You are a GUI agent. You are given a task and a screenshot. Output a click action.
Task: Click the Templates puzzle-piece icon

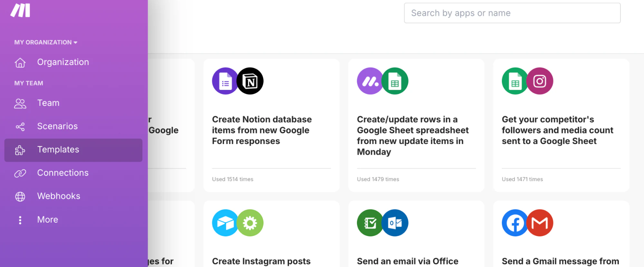coord(20,150)
